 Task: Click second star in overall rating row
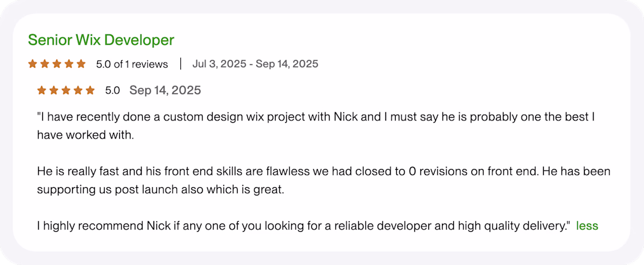click(44, 64)
